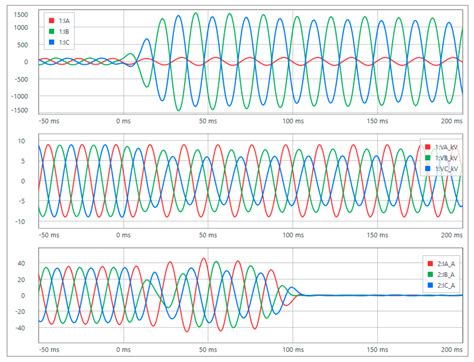
Task: Toggle the 1:VB_kV legend entry
Action: click(441, 158)
